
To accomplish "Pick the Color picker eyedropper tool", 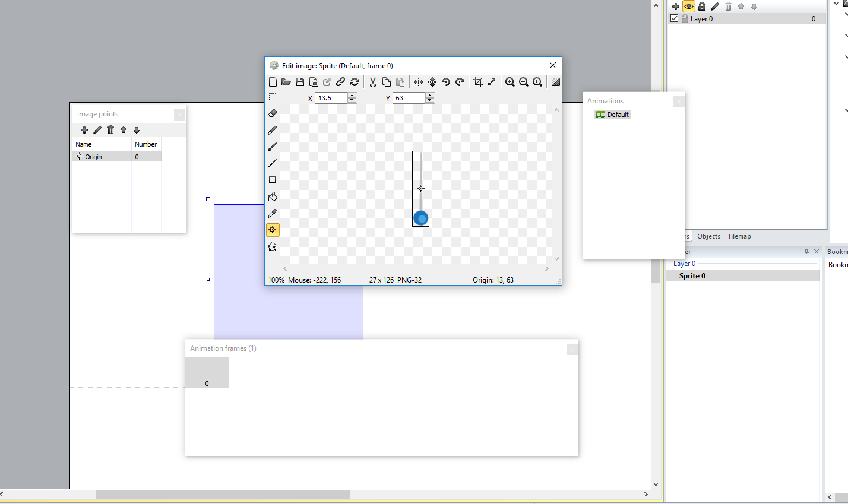I will 273,213.
